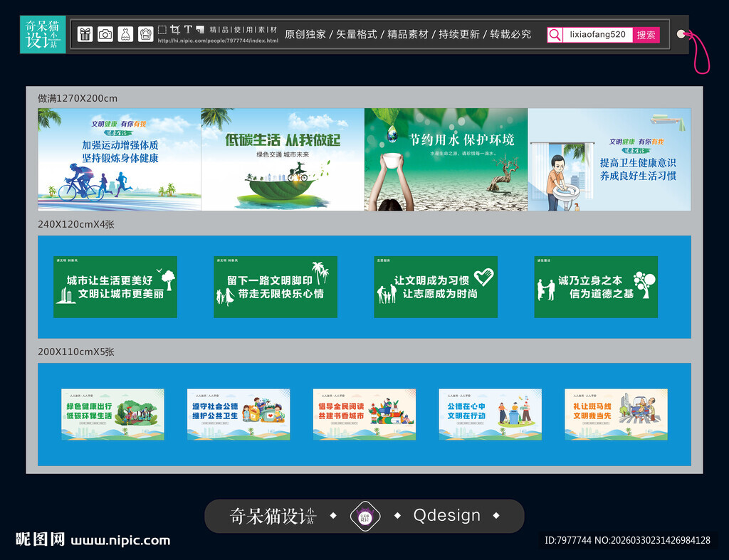Select the Text (T) tool icon
Screen dimensions: 729x560
click(187, 30)
